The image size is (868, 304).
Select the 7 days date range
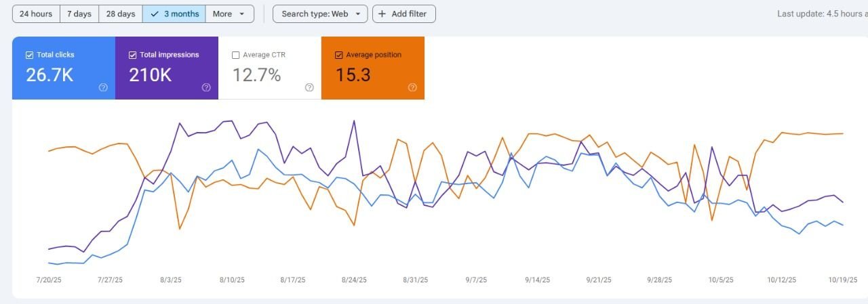pyautogui.click(x=79, y=14)
